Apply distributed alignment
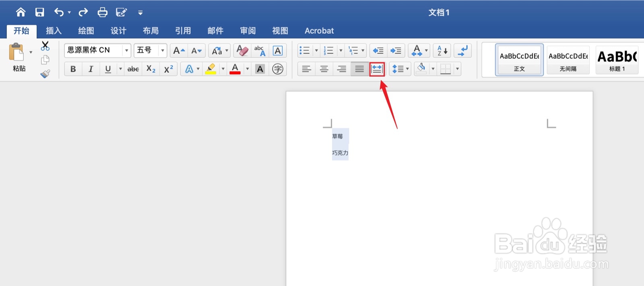This screenshot has height=286, width=644. click(377, 69)
